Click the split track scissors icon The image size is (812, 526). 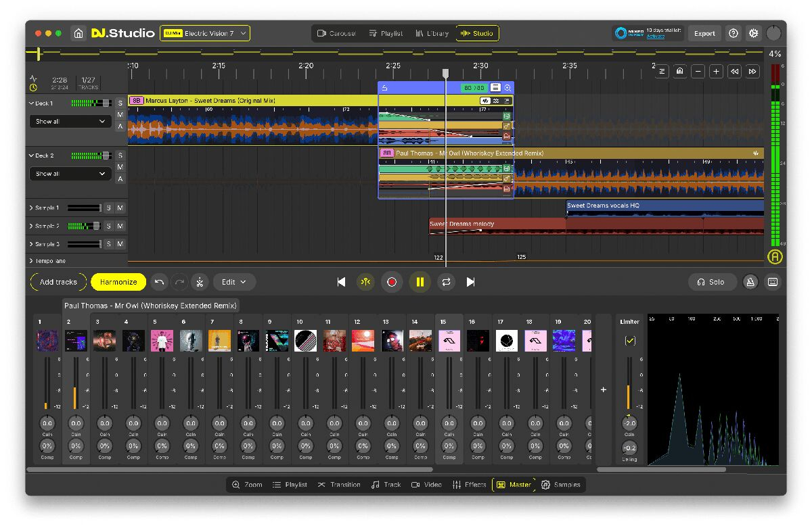tap(199, 282)
